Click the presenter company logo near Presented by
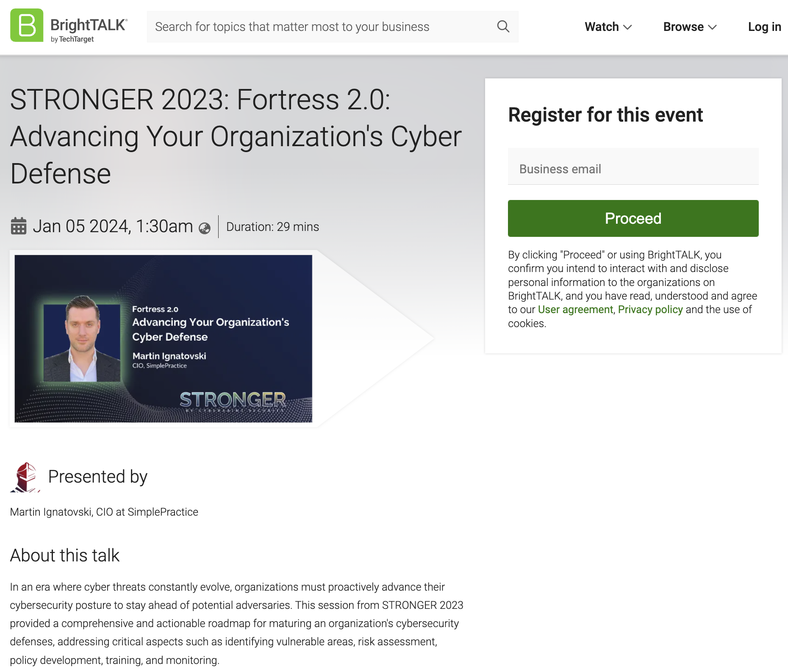Image resolution: width=788 pixels, height=672 pixels. pos(26,476)
